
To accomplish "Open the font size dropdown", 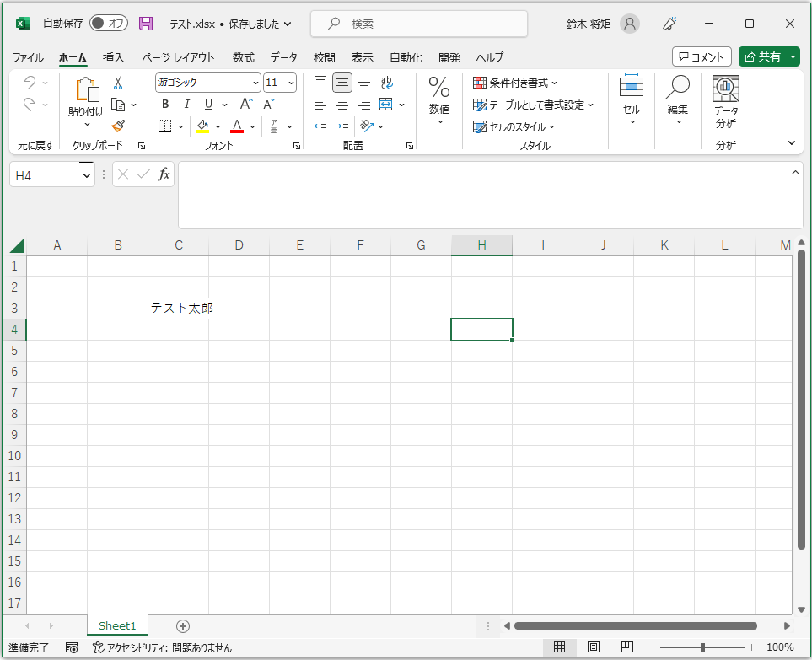I will 291,83.
